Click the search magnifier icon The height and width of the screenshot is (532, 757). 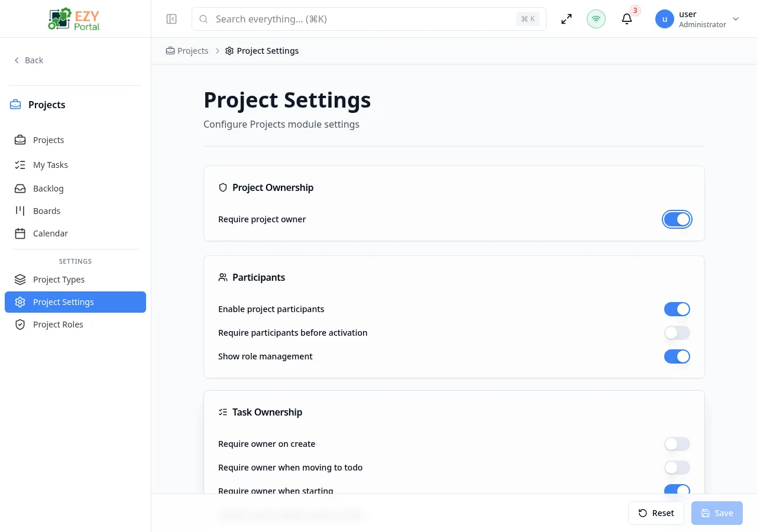(x=203, y=19)
